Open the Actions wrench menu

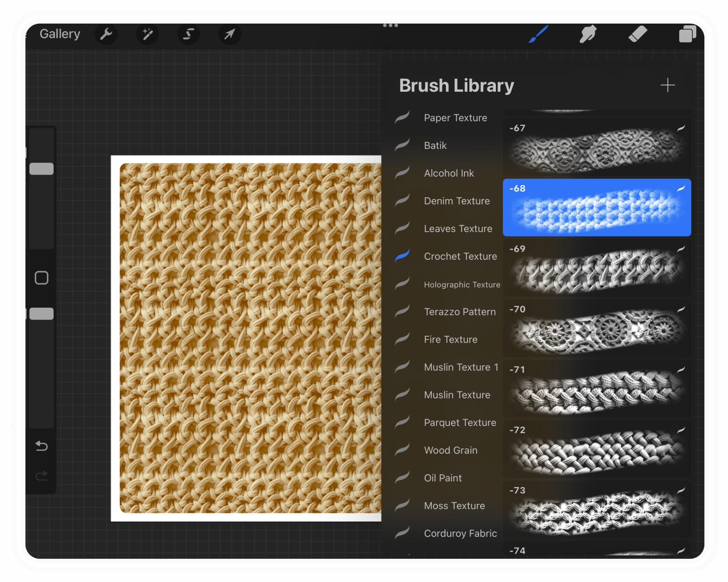coord(106,34)
